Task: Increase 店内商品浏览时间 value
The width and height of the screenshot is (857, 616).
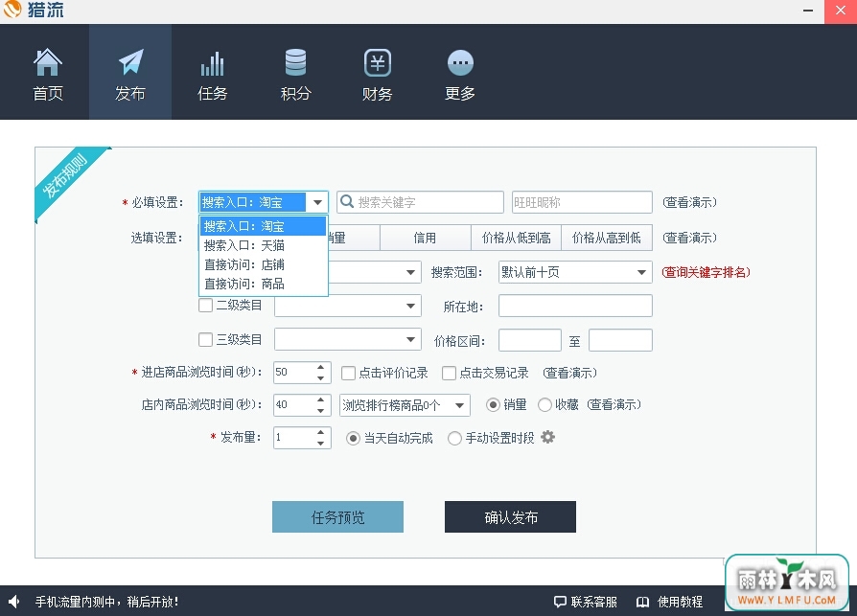Action: click(321, 399)
